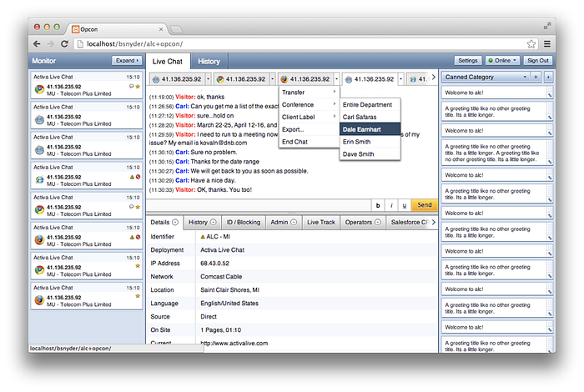
Task: Bookmark page with the star icon
Action: point(531,43)
